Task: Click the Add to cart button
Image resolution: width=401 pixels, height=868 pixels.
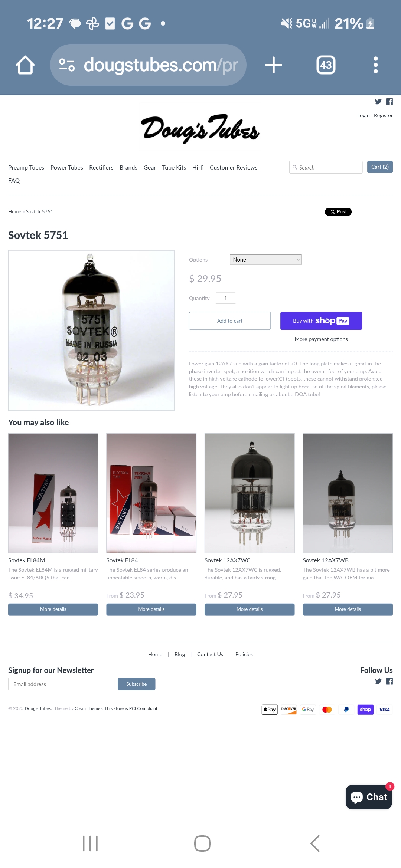Action: click(230, 321)
